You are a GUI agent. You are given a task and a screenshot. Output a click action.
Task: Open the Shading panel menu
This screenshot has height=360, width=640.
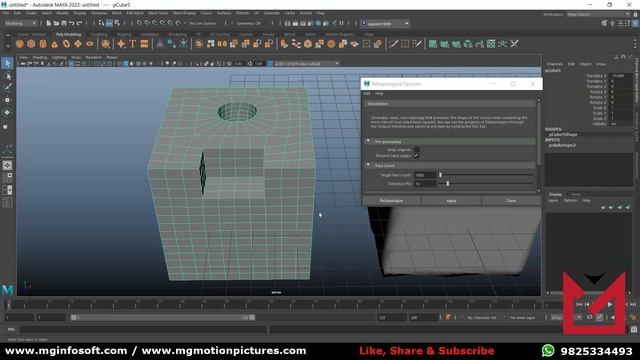tap(40, 58)
